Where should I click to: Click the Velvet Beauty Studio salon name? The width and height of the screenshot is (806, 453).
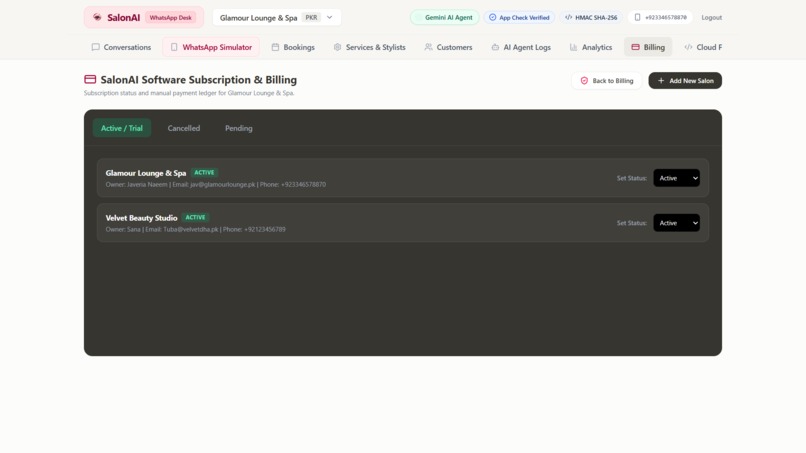tap(141, 218)
